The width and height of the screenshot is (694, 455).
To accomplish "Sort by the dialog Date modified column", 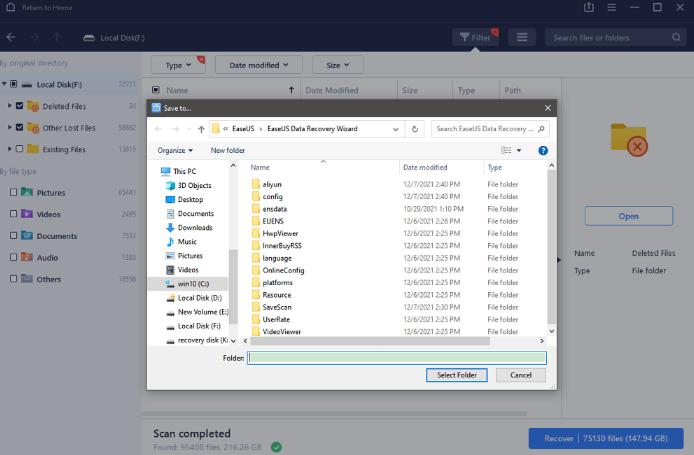I will [x=425, y=167].
